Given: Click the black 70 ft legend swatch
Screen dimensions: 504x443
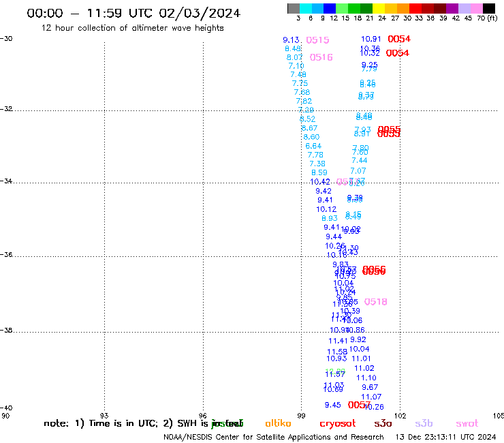Looking at the screenshot, I should click(x=489, y=8).
